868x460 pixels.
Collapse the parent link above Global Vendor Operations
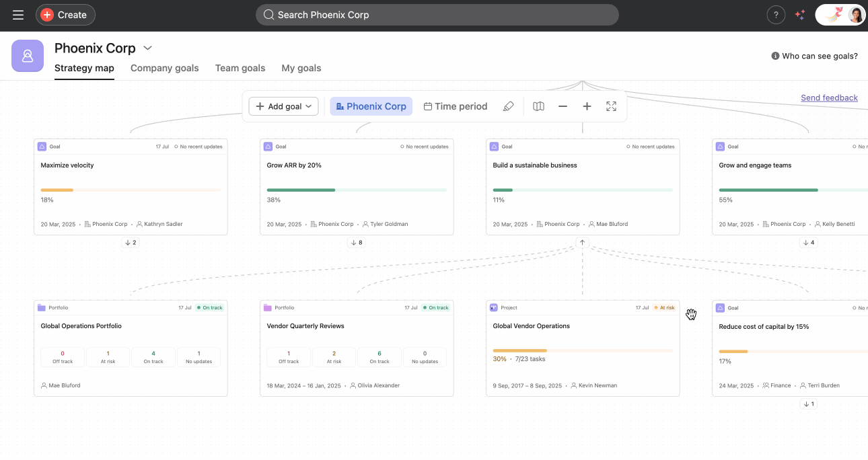pos(581,242)
